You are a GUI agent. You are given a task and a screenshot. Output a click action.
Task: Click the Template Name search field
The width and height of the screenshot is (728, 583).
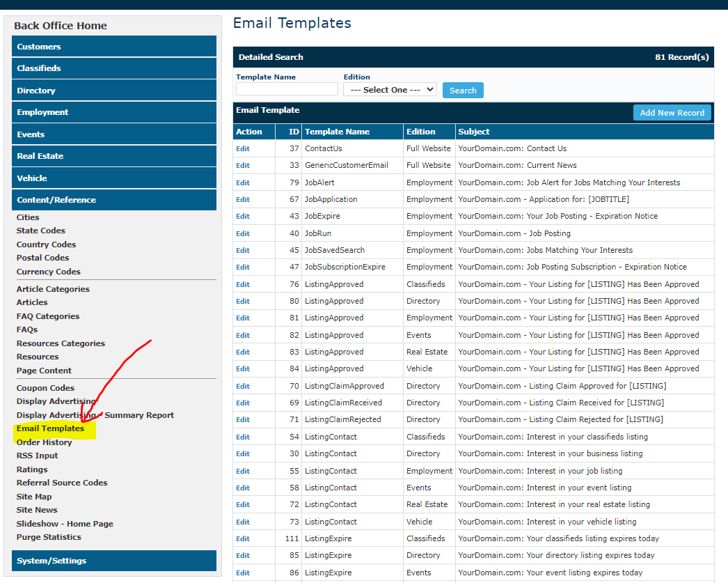pyautogui.click(x=287, y=88)
